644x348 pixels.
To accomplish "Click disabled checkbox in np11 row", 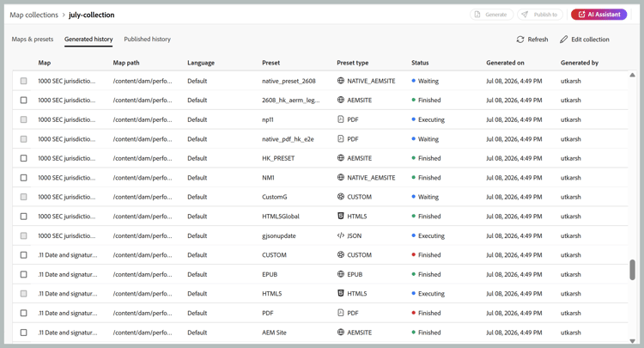I will [x=24, y=119].
